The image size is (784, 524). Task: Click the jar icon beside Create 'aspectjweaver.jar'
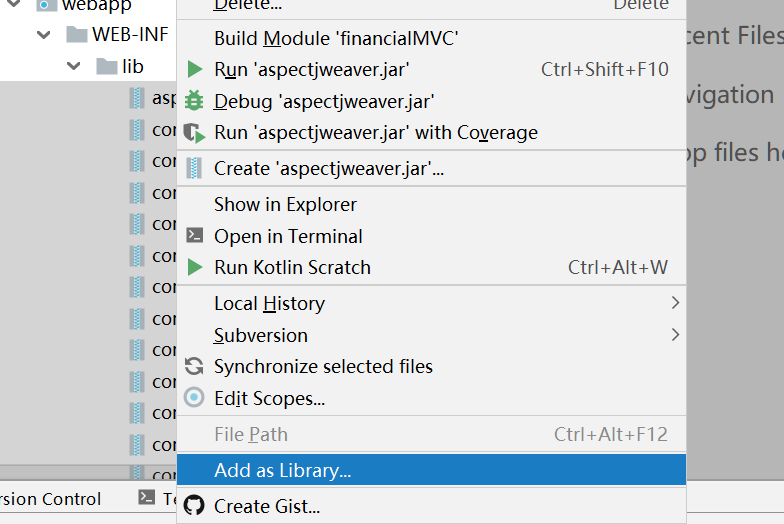point(194,168)
